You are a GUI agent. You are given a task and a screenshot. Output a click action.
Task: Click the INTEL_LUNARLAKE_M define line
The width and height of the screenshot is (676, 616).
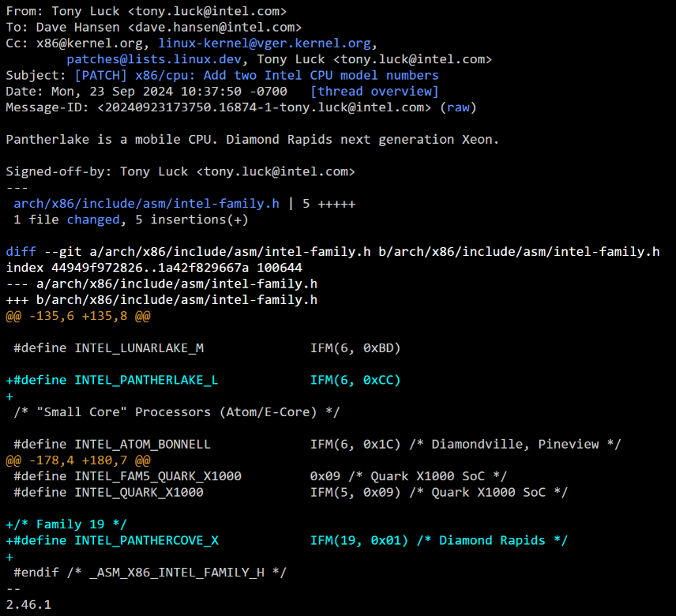[207, 347]
